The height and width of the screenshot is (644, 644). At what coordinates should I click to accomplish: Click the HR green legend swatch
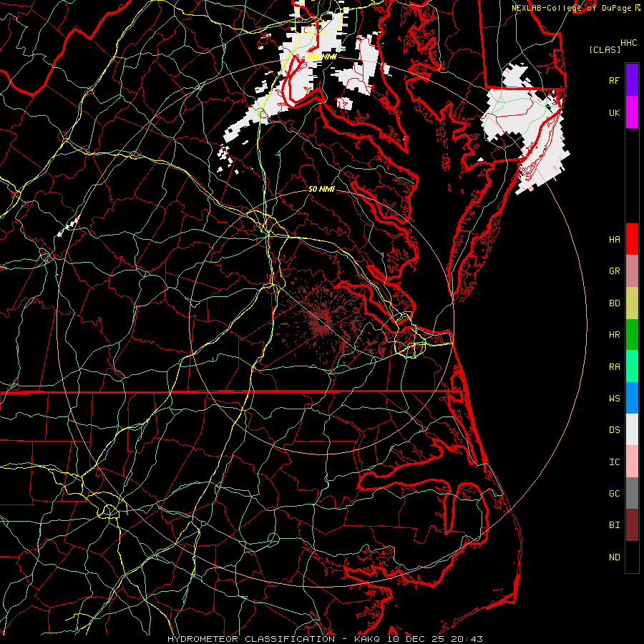[x=632, y=335]
